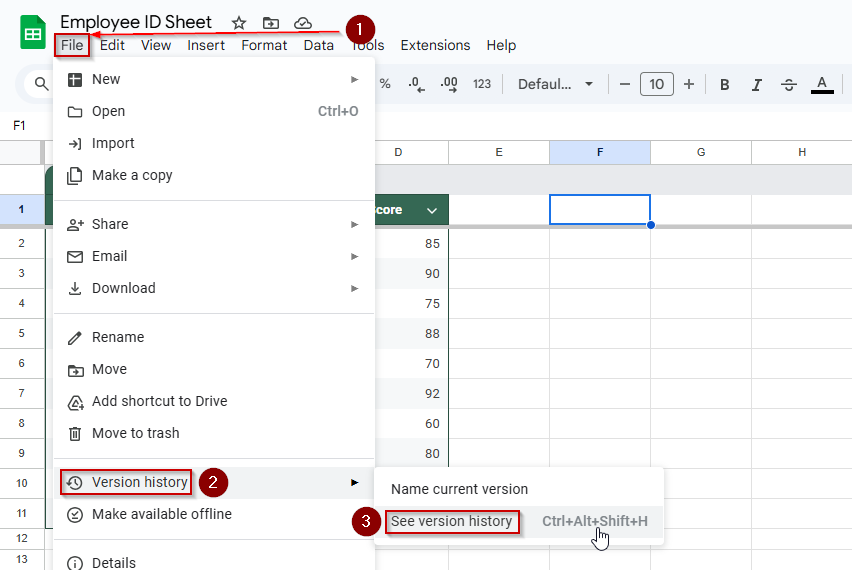Open the 123 number formats menu
Image resolution: width=852 pixels, height=570 pixels.
click(482, 84)
